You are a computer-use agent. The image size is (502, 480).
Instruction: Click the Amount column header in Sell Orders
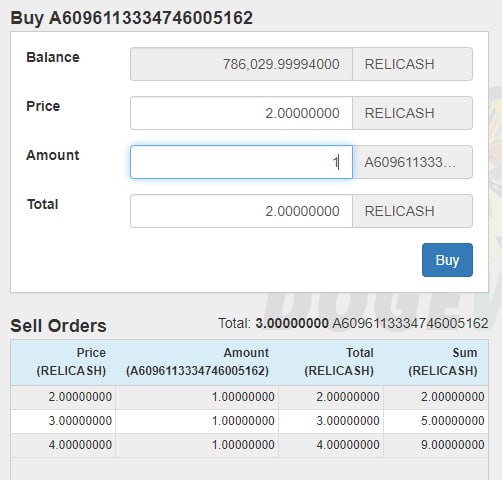point(197,362)
